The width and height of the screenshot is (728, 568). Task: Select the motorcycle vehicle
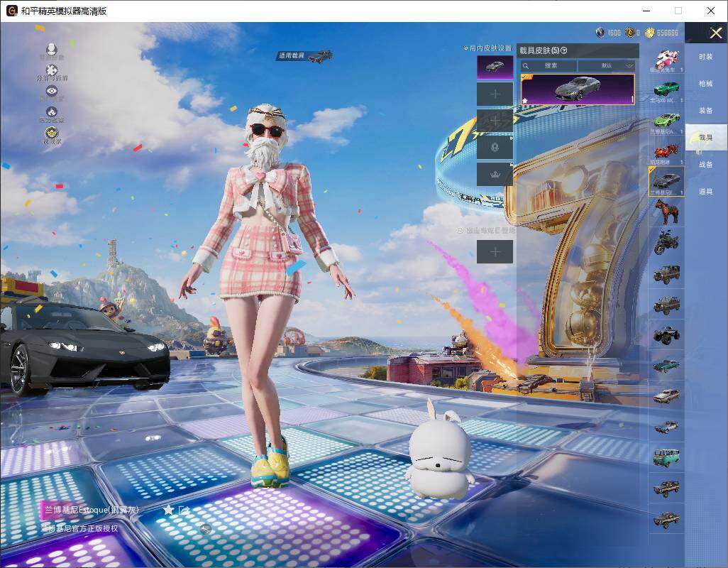click(x=666, y=242)
